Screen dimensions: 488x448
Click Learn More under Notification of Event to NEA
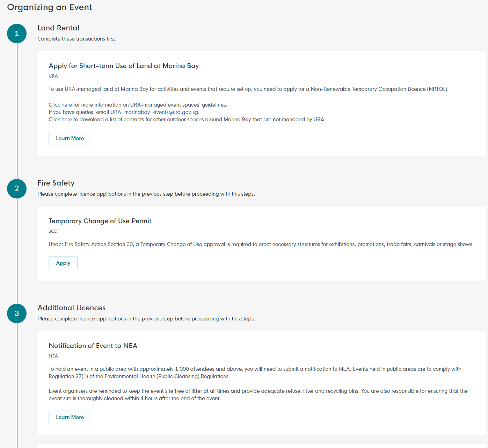click(70, 417)
